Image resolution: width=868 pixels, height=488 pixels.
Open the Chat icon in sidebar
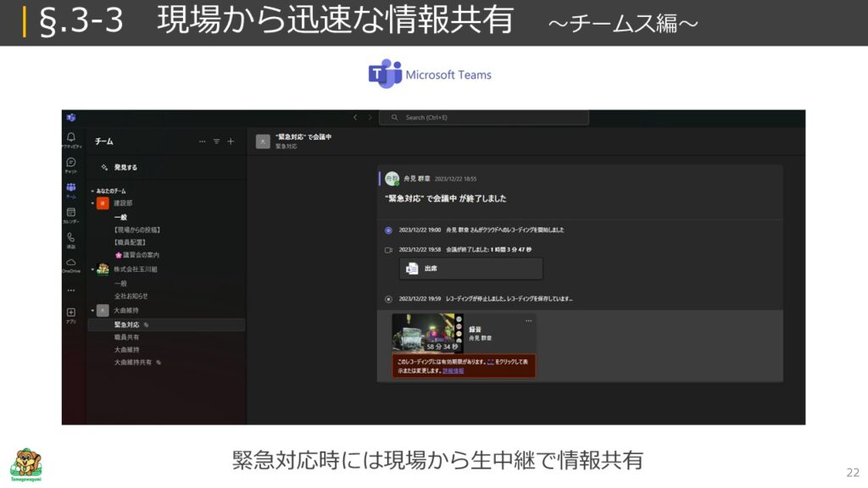click(71, 163)
